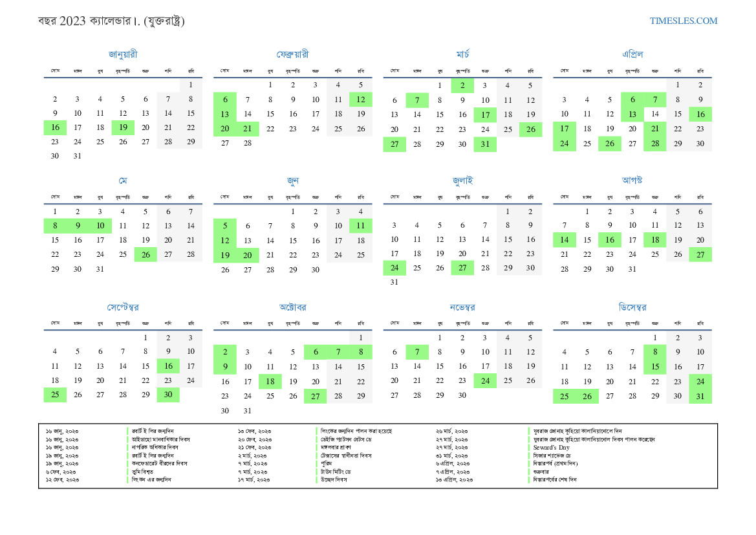The width and height of the screenshot is (756, 535).
Task: Select highlighted 25 in December calendar
Action: click(565, 397)
